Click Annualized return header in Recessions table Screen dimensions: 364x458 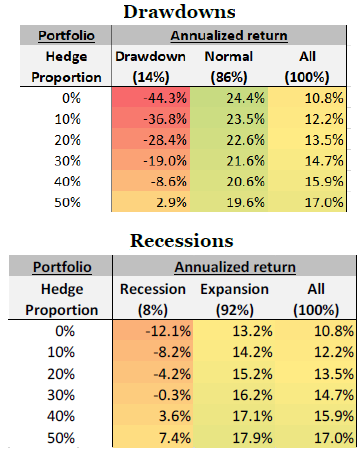click(235, 267)
